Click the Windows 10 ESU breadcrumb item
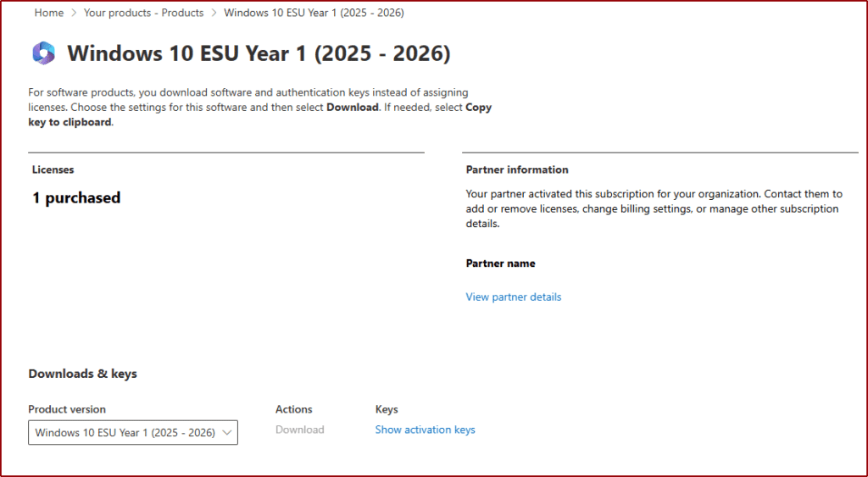 [x=314, y=13]
